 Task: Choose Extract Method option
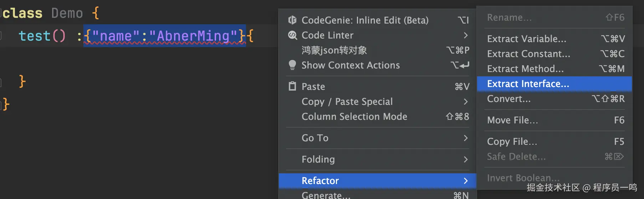tap(525, 69)
